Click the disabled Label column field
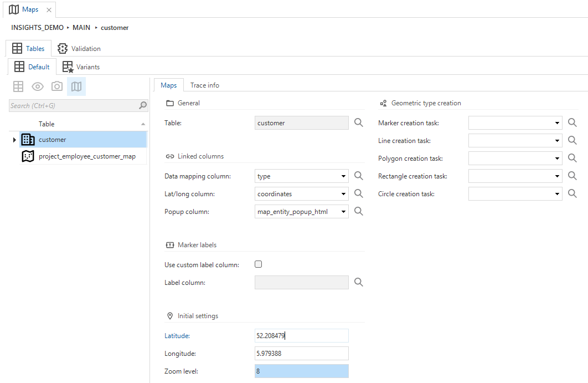The image size is (588, 383). point(302,282)
